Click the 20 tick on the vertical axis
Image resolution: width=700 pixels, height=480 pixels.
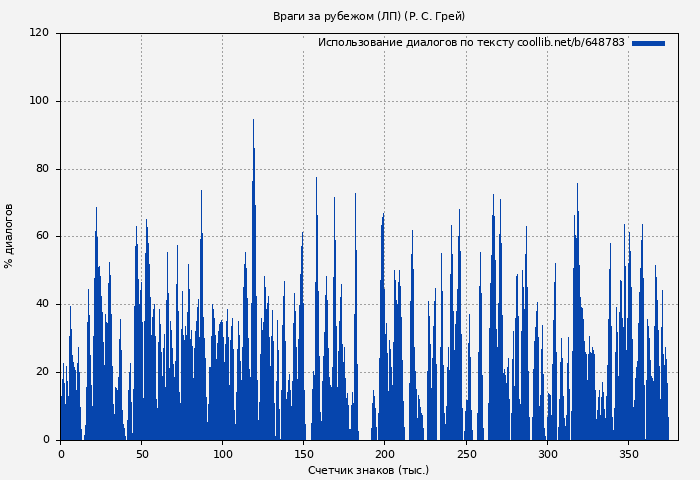pos(41,372)
